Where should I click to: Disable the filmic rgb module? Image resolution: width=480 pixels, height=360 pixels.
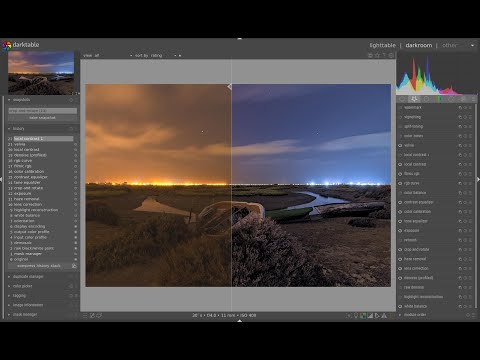coord(400,174)
